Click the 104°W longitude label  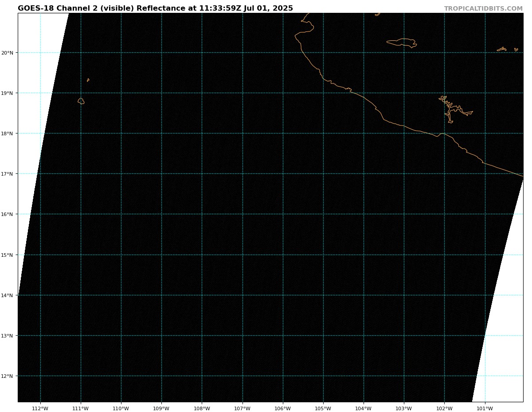click(x=364, y=408)
